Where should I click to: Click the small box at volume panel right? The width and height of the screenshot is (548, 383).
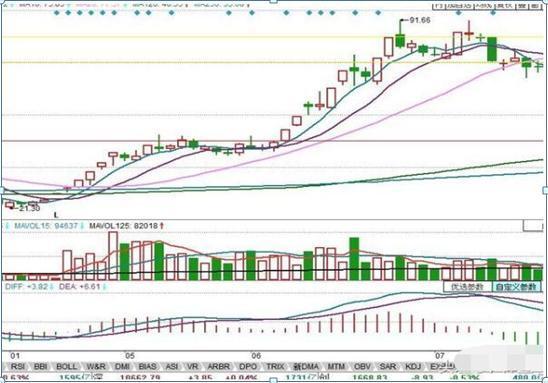point(533,226)
